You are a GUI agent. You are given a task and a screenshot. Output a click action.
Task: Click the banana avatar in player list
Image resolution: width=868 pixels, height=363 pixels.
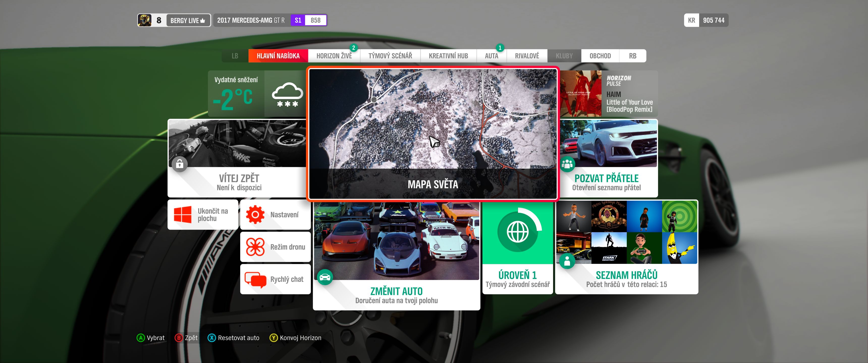[x=680, y=248]
